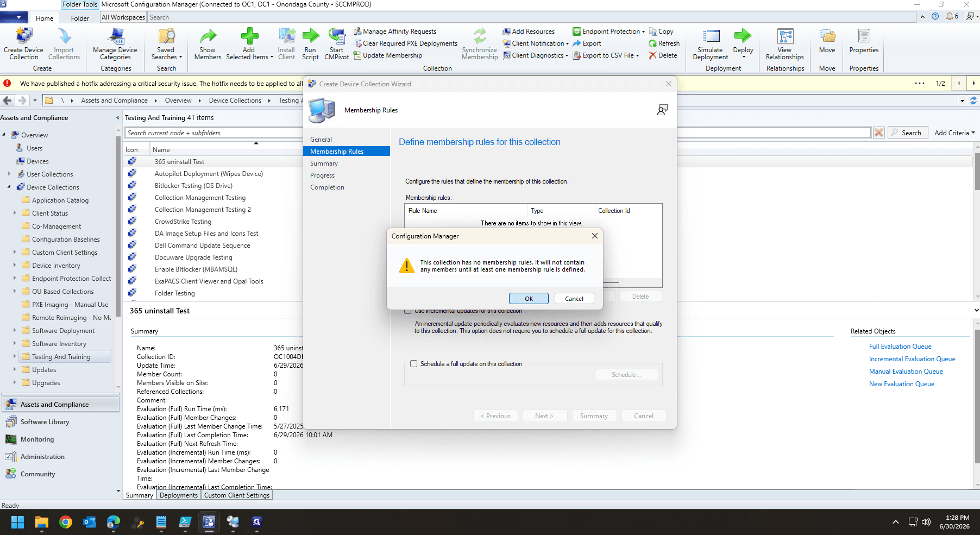Launch Start CMPivot from ribbon
The width and height of the screenshot is (980, 535).
click(x=336, y=44)
